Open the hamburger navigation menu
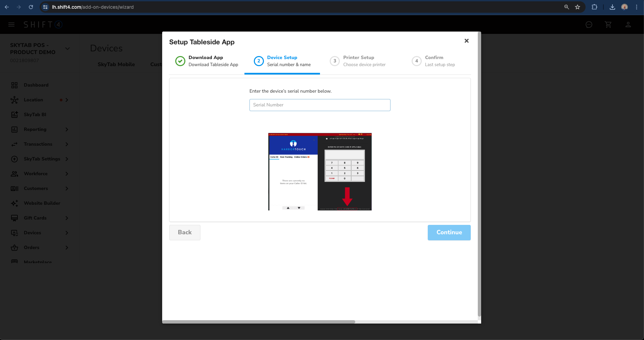This screenshot has width=644, height=340. [x=11, y=25]
